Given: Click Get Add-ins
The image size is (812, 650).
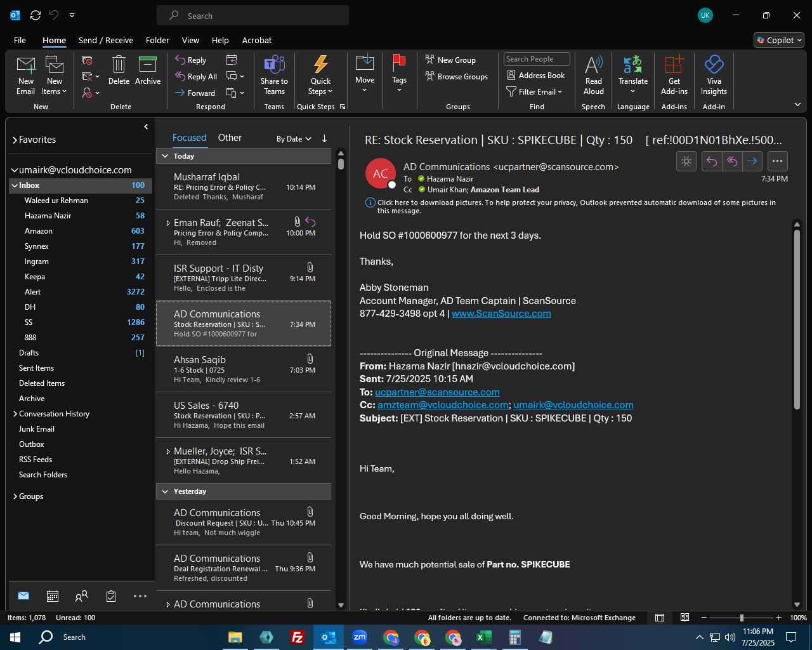Looking at the screenshot, I should tap(674, 75).
